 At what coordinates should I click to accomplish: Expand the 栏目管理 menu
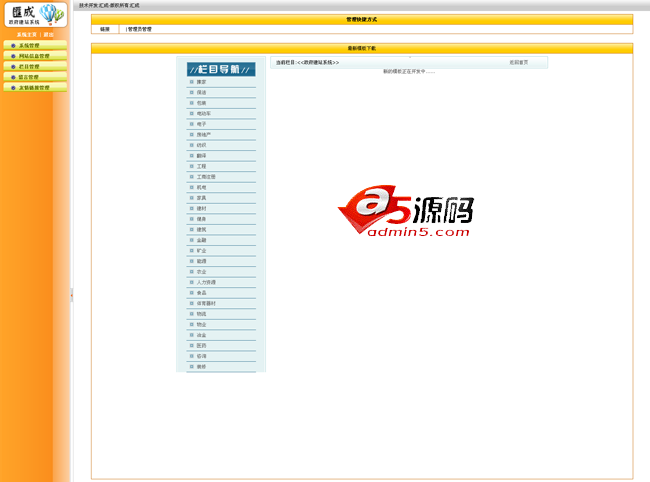(x=35, y=66)
